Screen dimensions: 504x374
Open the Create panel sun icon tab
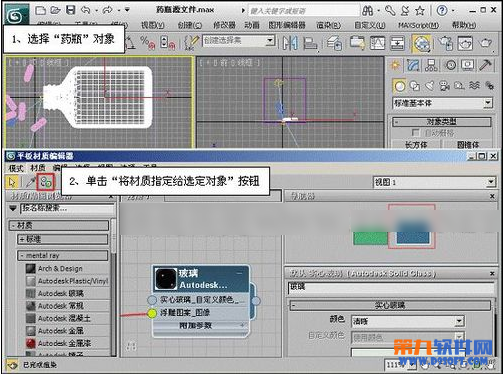395,65
